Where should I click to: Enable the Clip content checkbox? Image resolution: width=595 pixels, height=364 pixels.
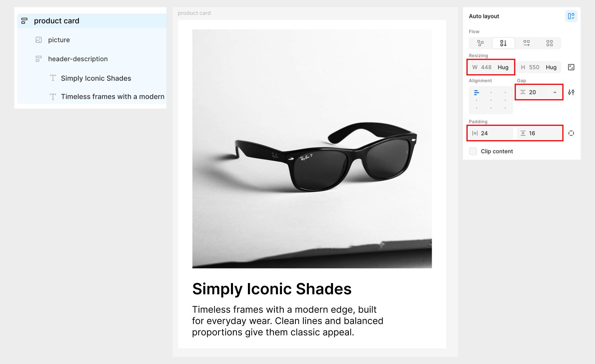(473, 151)
